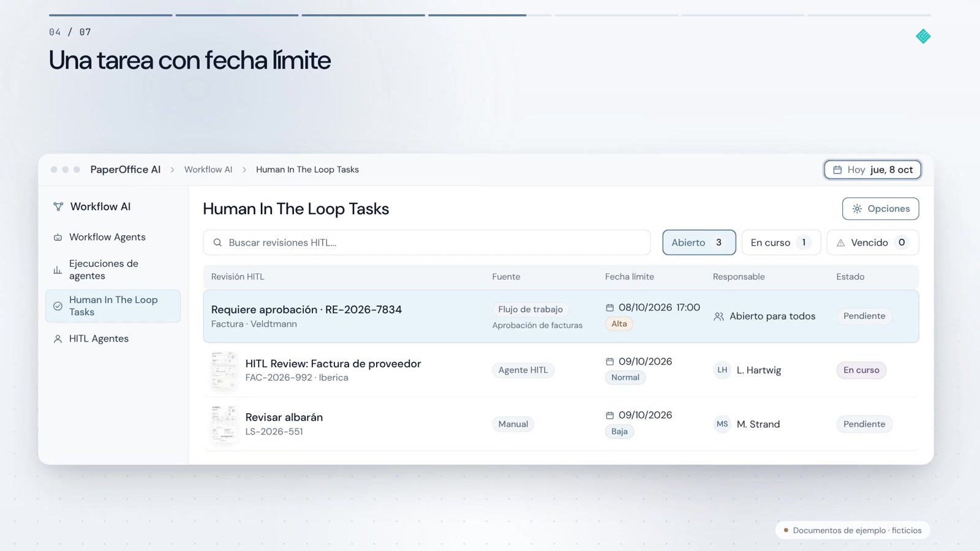Switch to the En curso filter tab
The image size is (980, 551).
coord(781,243)
